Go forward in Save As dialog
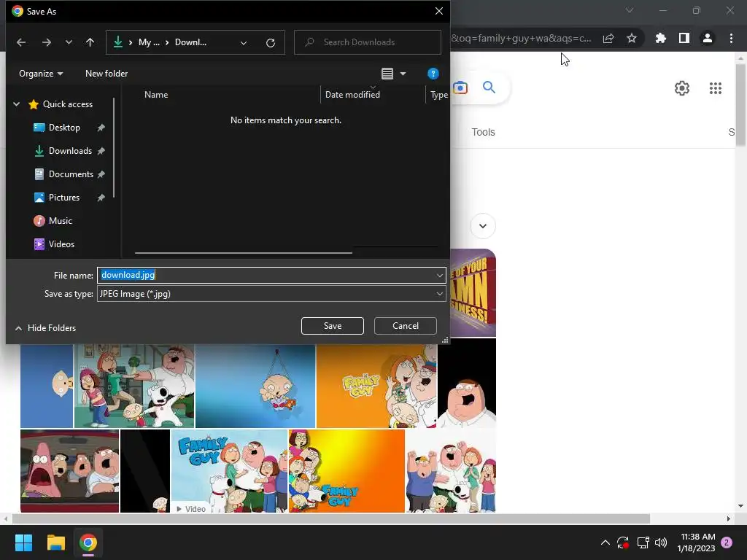The height and width of the screenshot is (560, 747). 46,42
